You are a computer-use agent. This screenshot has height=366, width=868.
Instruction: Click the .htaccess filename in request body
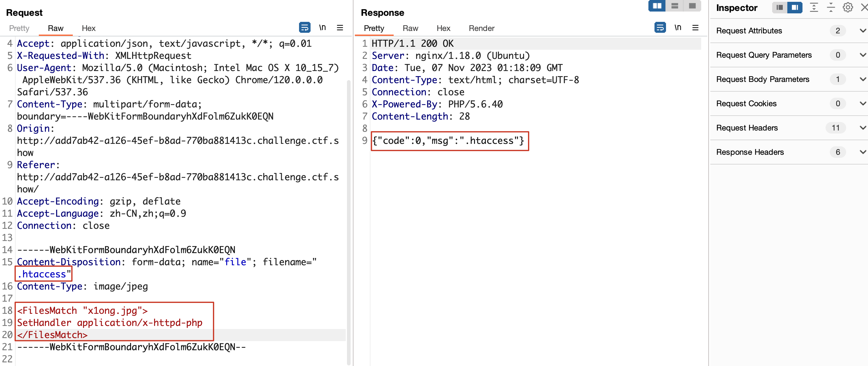(x=42, y=274)
